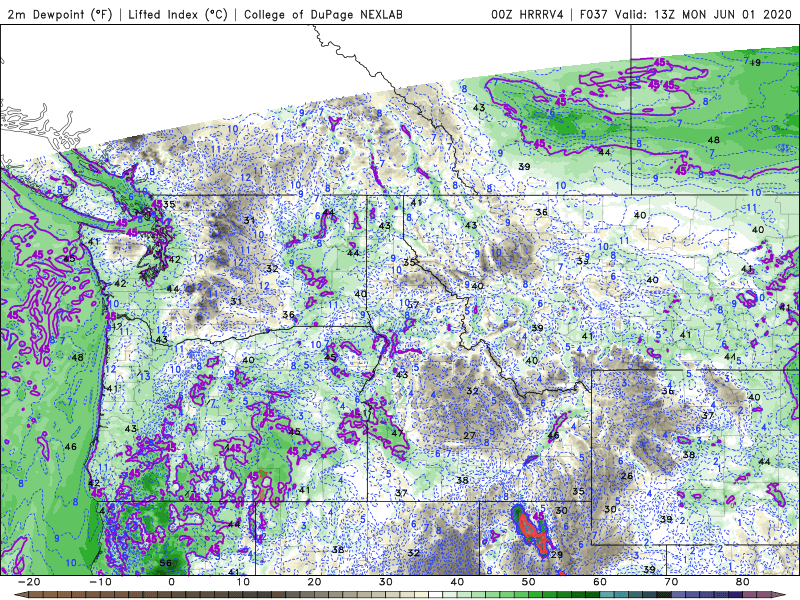Click the "F037" forecast hour label
The image size is (800, 600).
coord(593,14)
